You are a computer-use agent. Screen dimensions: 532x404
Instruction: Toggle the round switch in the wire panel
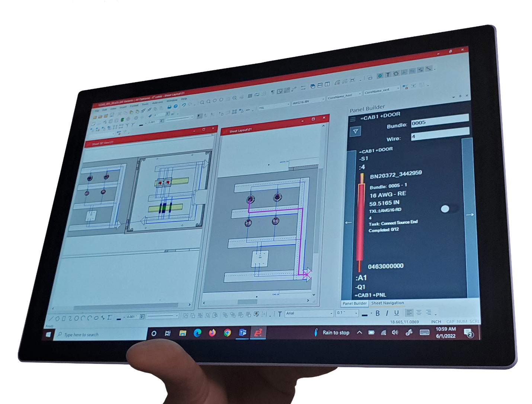445,209
